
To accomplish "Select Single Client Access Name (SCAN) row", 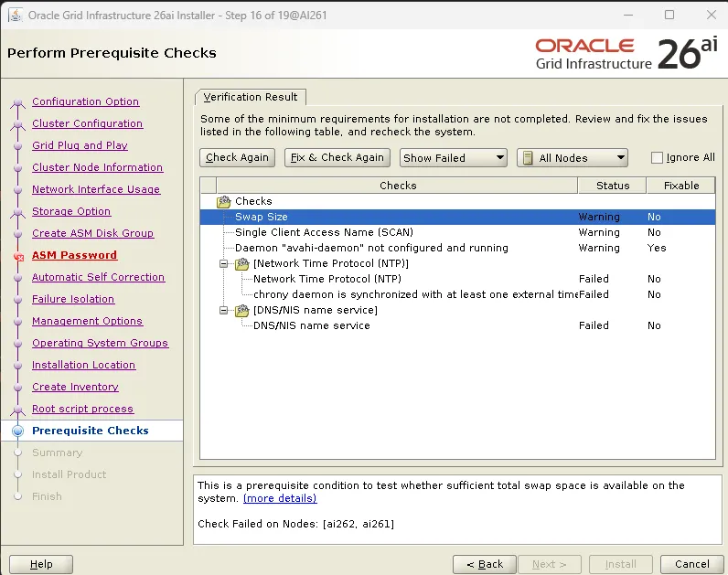I will [x=457, y=232].
